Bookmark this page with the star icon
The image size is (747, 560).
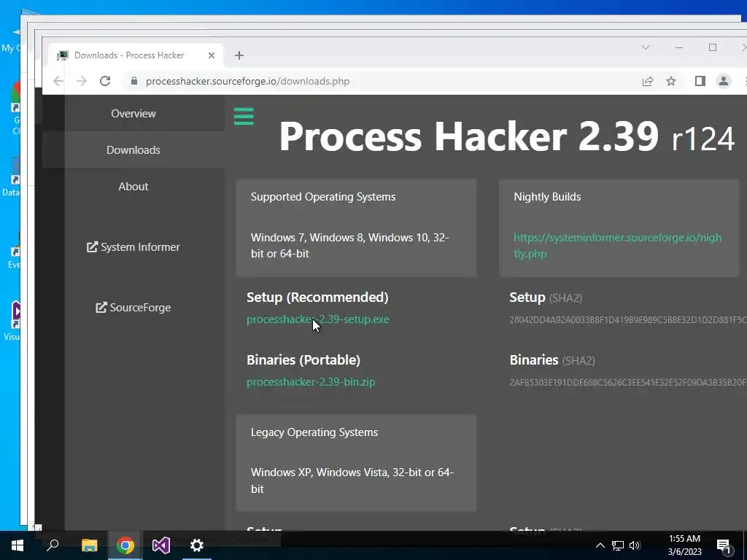tap(671, 82)
